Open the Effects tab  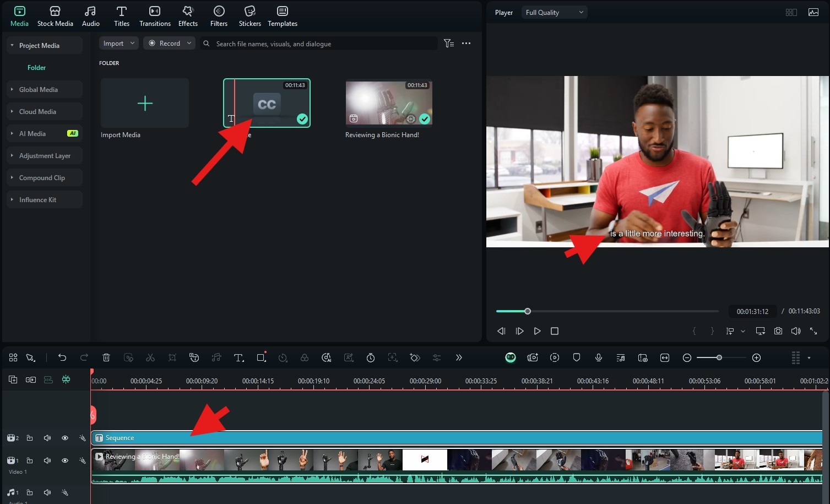click(188, 16)
